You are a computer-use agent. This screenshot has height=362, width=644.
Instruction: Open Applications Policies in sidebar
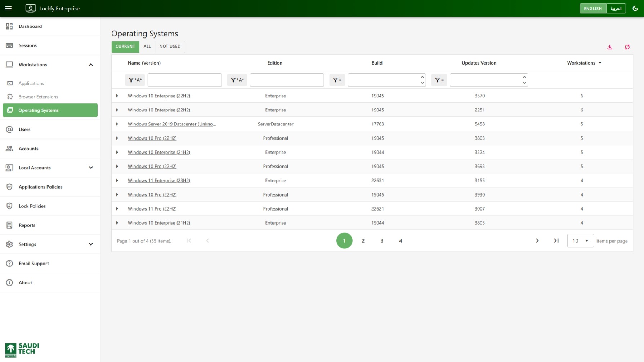(50, 187)
